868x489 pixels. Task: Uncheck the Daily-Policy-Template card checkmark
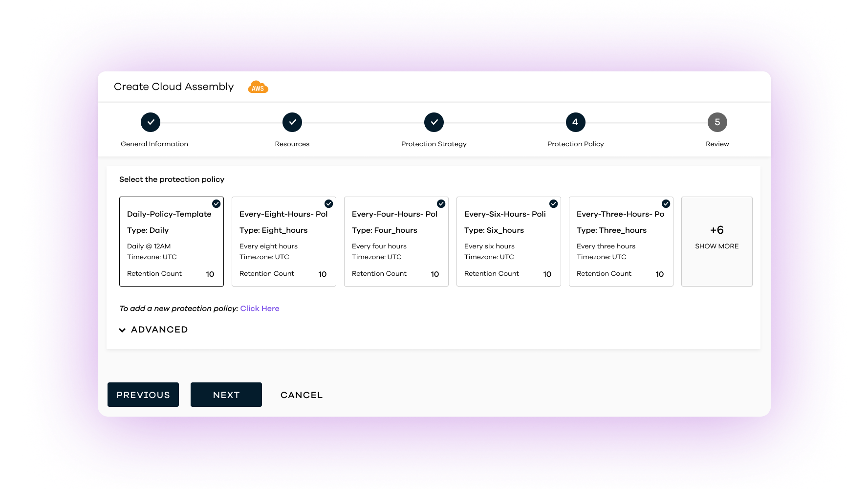pos(216,204)
